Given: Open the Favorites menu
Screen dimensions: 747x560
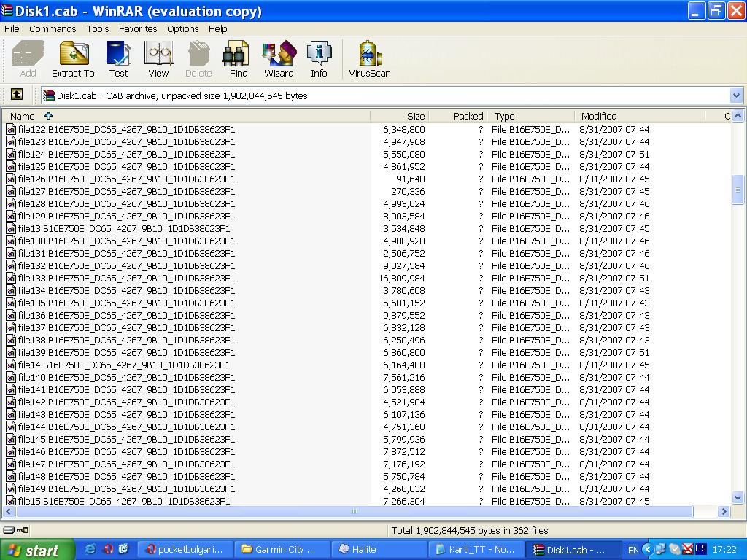Looking at the screenshot, I should coord(138,29).
